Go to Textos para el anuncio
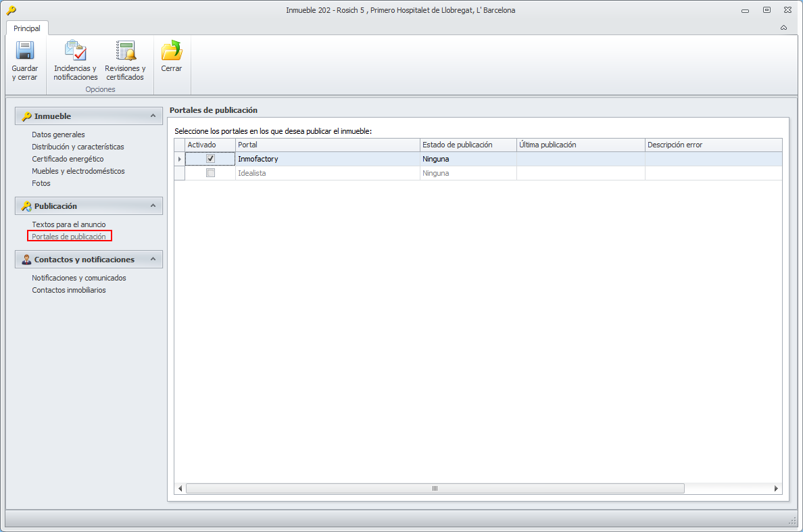The height and width of the screenshot is (532, 803). coord(68,224)
